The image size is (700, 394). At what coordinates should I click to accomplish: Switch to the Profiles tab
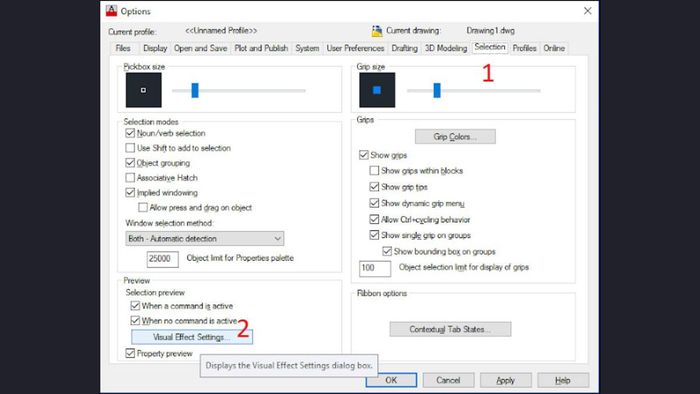tap(524, 48)
